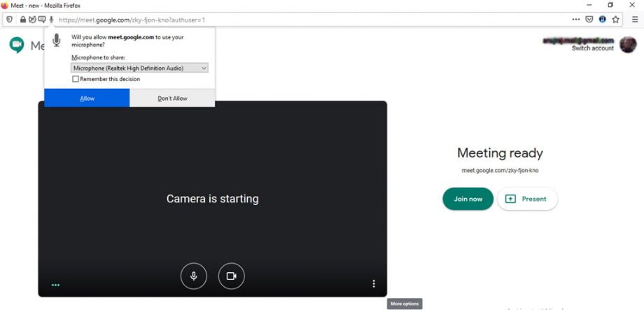Click microphone permission icon in address bar
Viewport: 644px width, 310px height.
[51, 20]
